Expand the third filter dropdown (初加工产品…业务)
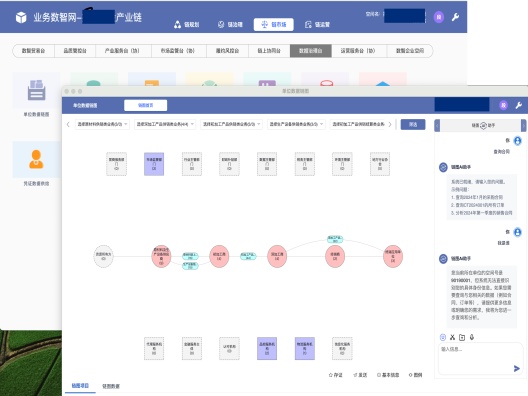This screenshot has height=396, width=528. click(x=231, y=124)
